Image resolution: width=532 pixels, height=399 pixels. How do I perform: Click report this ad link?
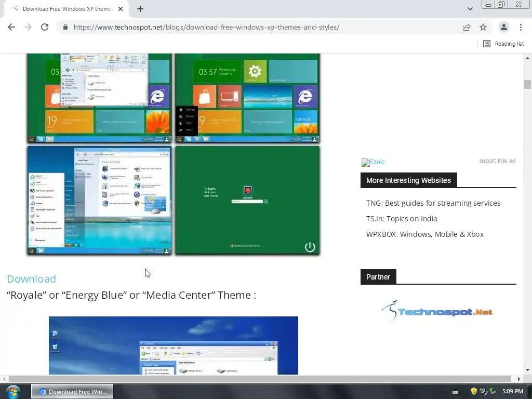point(497,161)
